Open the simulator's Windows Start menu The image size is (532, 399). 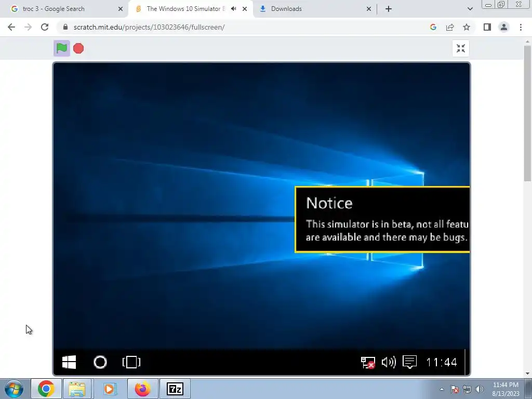[69, 362]
